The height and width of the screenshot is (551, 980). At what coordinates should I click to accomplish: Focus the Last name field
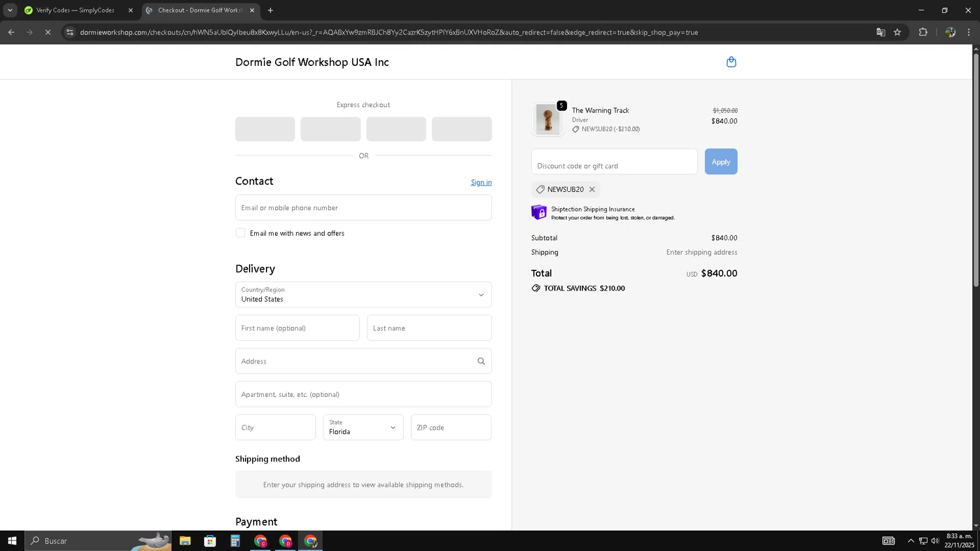coord(429,328)
